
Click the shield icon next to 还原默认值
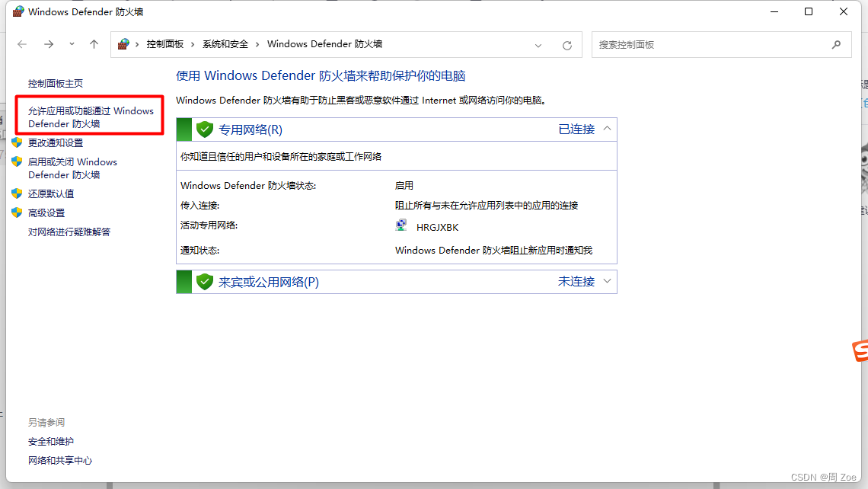[x=18, y=193]
